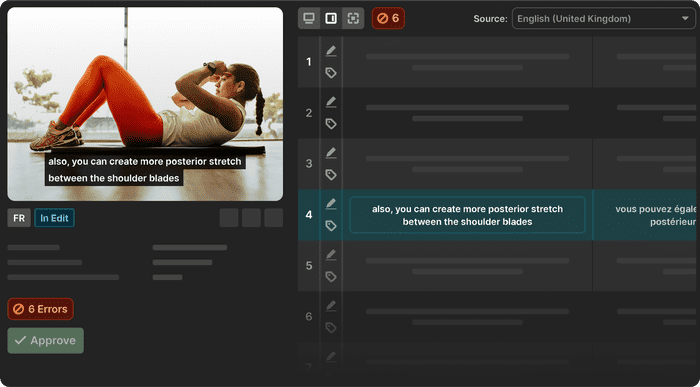Select subtitle row number 3
The width and height of the screenshot is (700, 387).
pyautogui.click(x=309, y=164)
